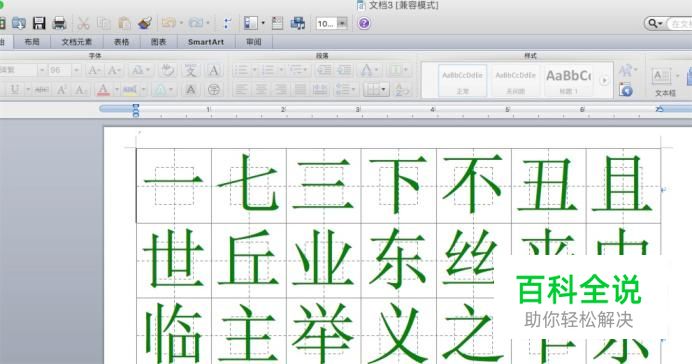Screen dimensions: 692x364
Task: Click the yellow text highlight color button
Action: coord(130,90)
